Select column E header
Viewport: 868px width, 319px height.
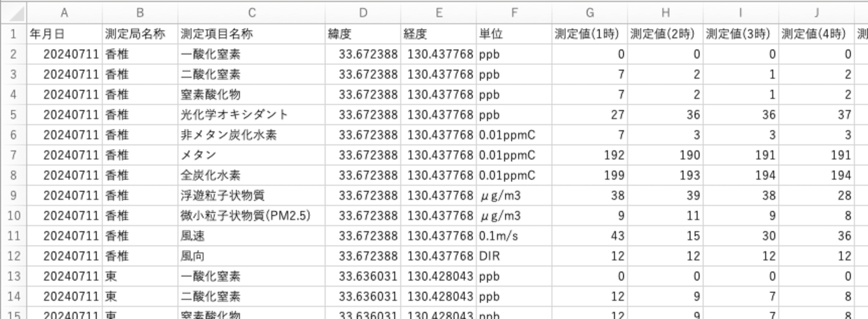click(438, 13)
